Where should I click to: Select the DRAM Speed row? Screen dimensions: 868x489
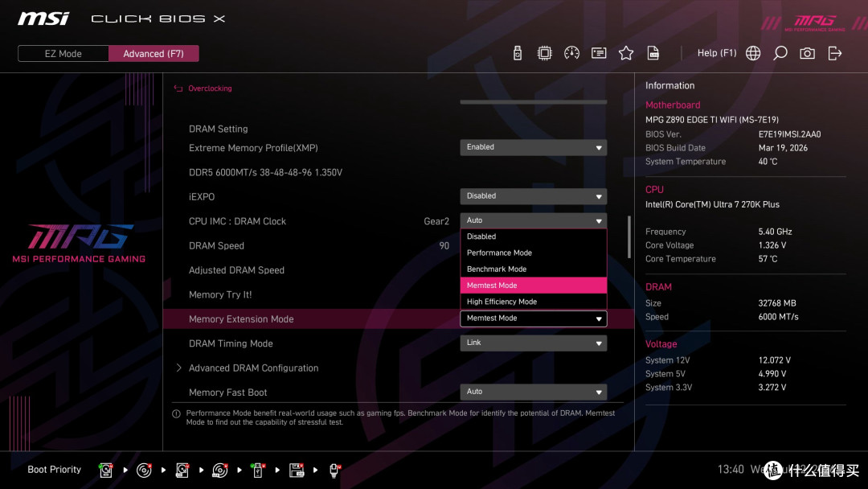click(399, 246)
